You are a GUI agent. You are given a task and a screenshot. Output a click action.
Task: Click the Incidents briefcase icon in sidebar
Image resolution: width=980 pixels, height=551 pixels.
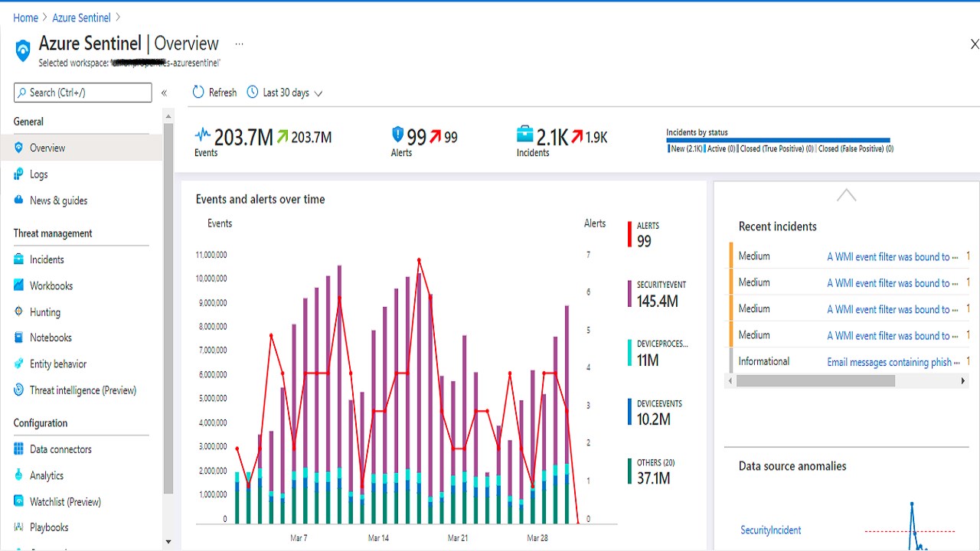19,259
